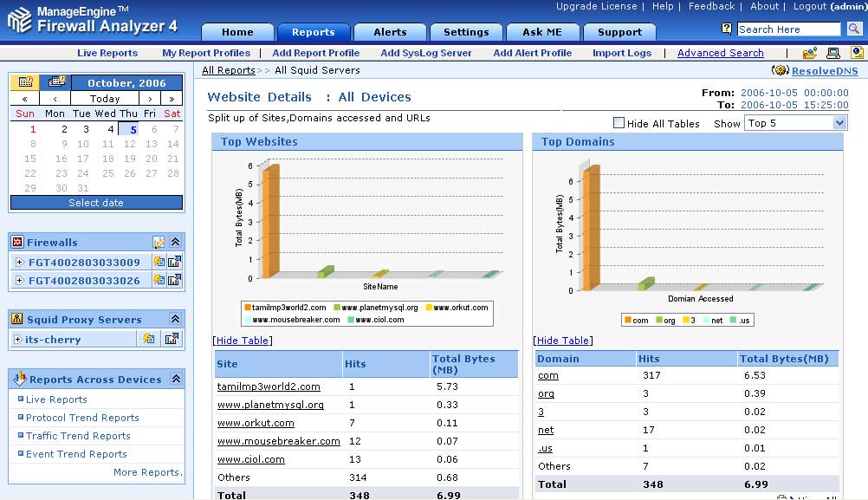Open report window icon for FGT4002803033009
The width and height of the screenshot is (868, 500).
(x=174, y=262)
